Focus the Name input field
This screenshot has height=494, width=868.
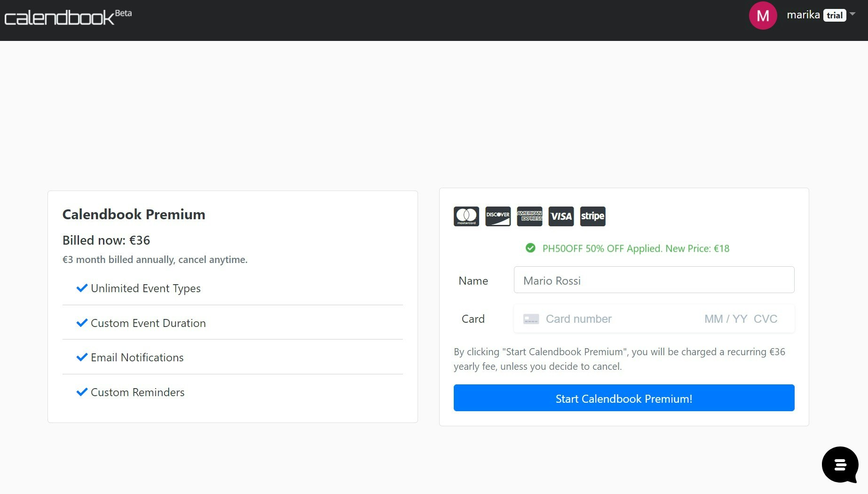(654, 280)
